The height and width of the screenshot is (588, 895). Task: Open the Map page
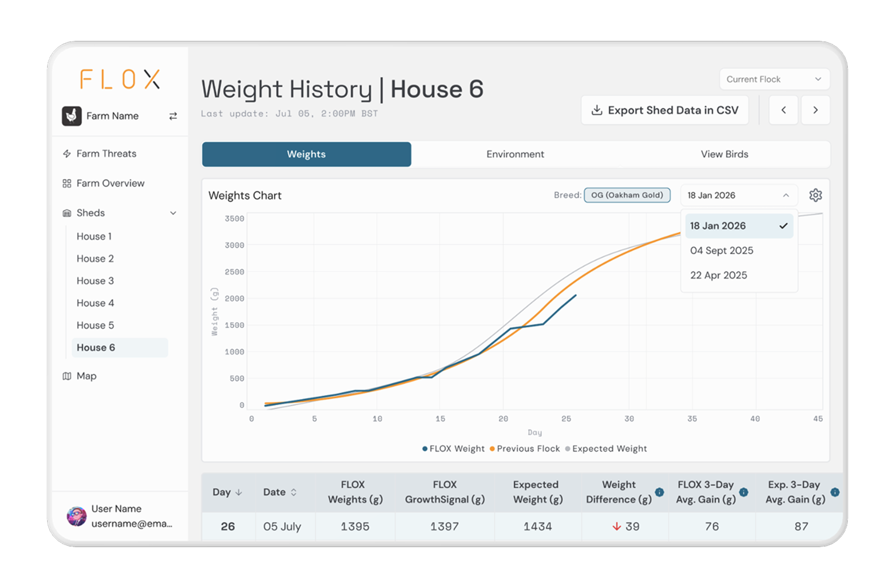[x=86, y=376]
